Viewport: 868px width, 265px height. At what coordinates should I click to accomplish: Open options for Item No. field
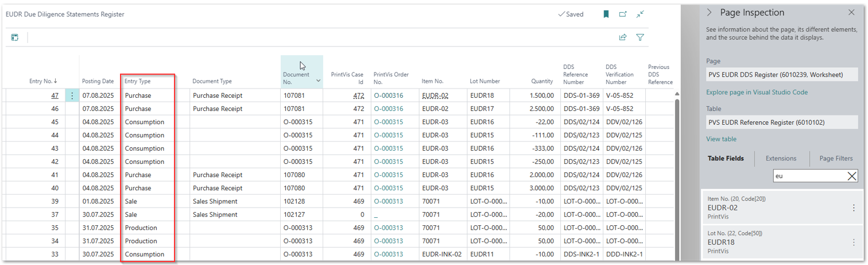[x=853, y=208]
